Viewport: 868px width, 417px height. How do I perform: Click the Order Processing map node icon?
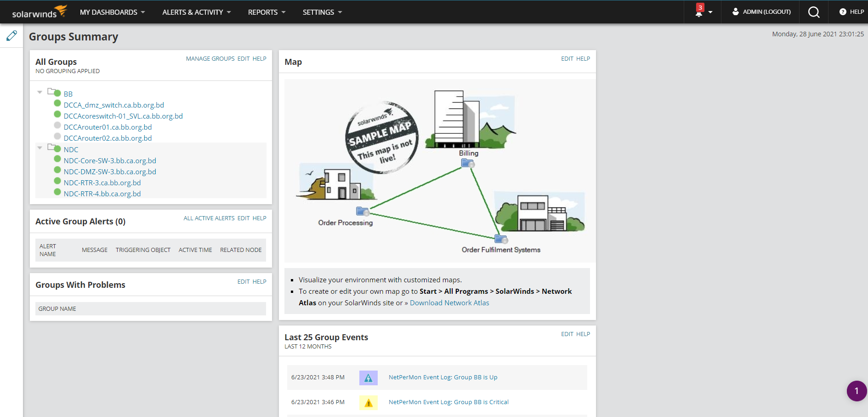point(363,211)
